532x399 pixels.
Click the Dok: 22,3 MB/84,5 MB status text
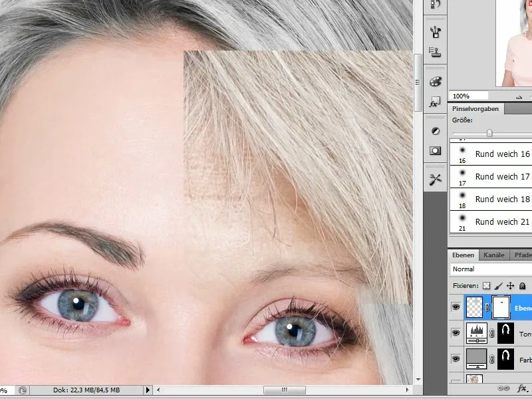click(86, 390)
